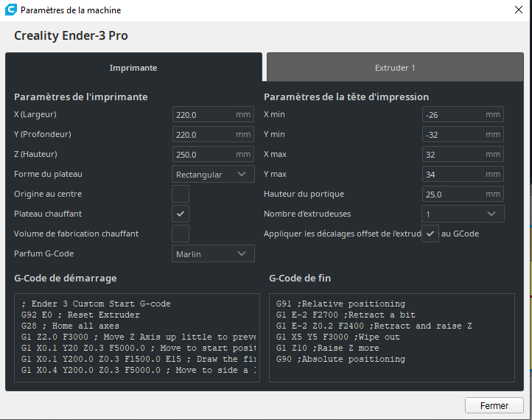532x420 pixels.
Task: Click the X min input field
Action: [463, 114]
